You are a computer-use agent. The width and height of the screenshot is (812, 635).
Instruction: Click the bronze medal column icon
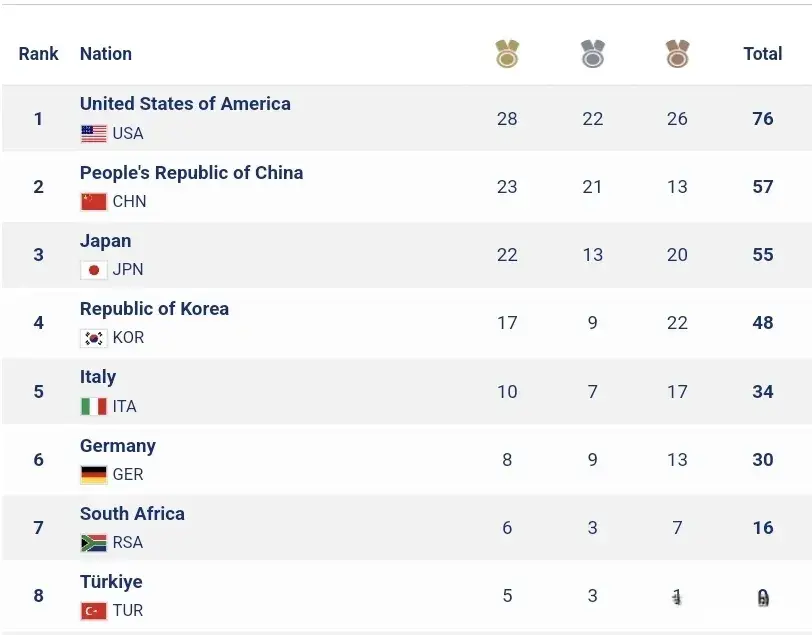pos(677,53)
